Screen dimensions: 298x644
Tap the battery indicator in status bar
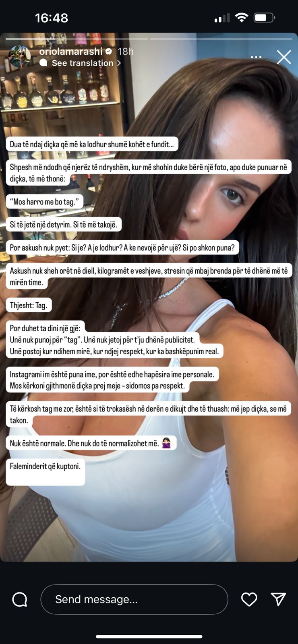(264, 18)
